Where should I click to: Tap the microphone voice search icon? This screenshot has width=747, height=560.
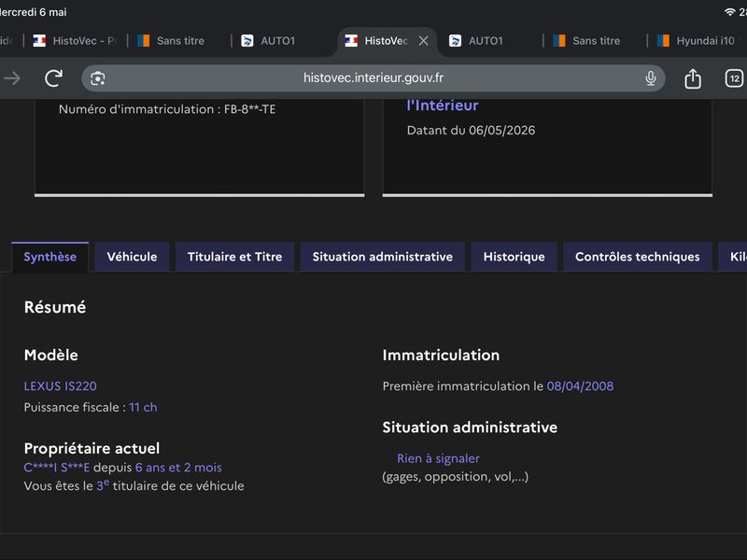click(650, 78)
